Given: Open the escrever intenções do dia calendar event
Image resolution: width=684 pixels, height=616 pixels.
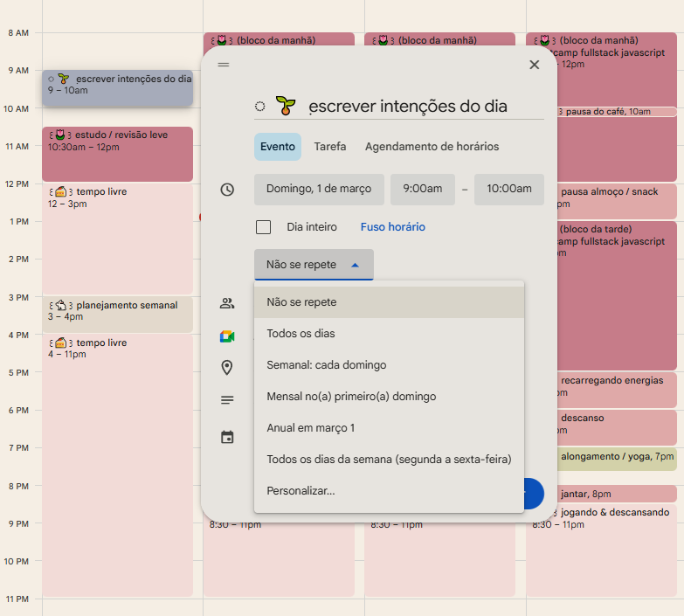Looking at the screenshot, I should click(117, 87).
